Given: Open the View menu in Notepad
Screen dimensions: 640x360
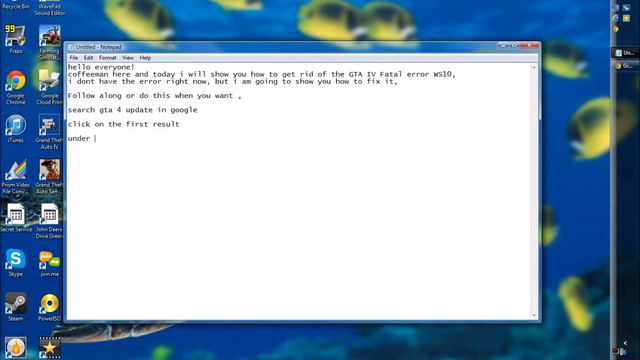Looking at the screenshot, I should [128, 58].
